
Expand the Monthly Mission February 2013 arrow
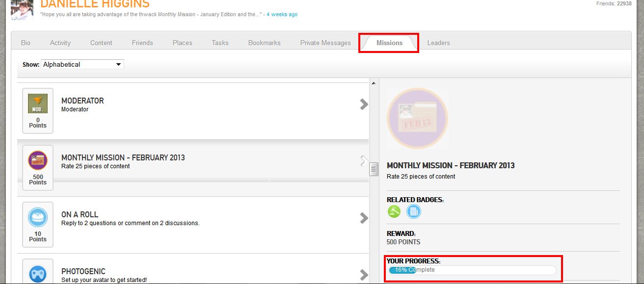tap(364, 161)
